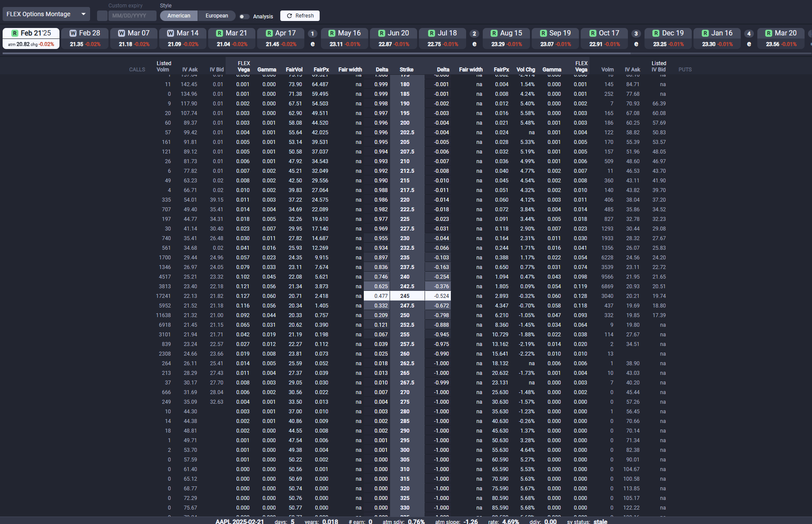Screen dimensions: 812x524
Task: Click the 240 strike cell
Action: point(407,277)
